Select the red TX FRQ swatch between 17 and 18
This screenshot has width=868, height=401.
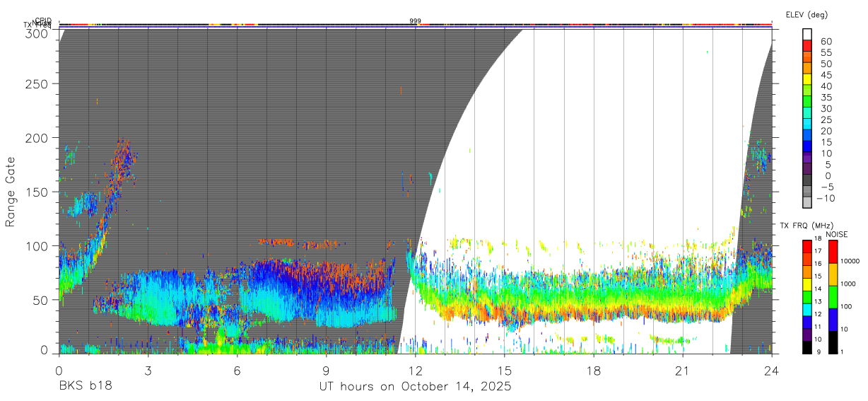tap(807, 246)
